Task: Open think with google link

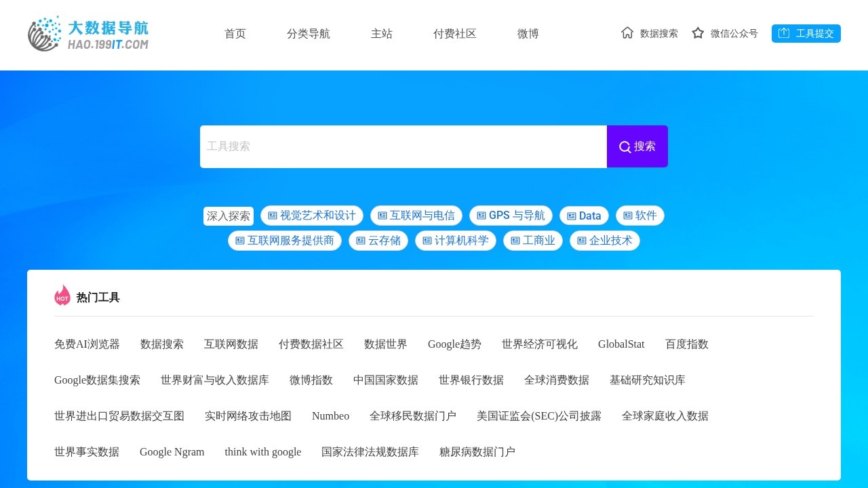Action: tap(263, 452)
